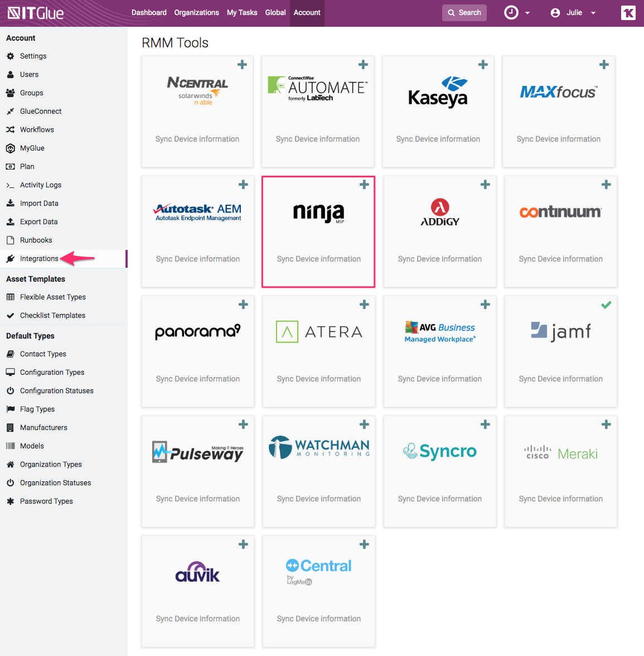
Task: Open the Organizations menu item
Action: [x=196, y=12]
